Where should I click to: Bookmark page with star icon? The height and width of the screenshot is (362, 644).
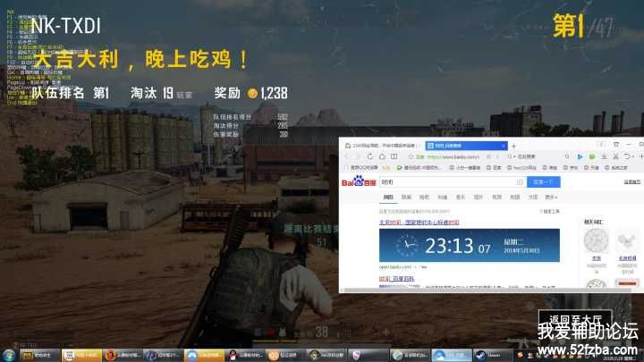click(x=411, y=156)
